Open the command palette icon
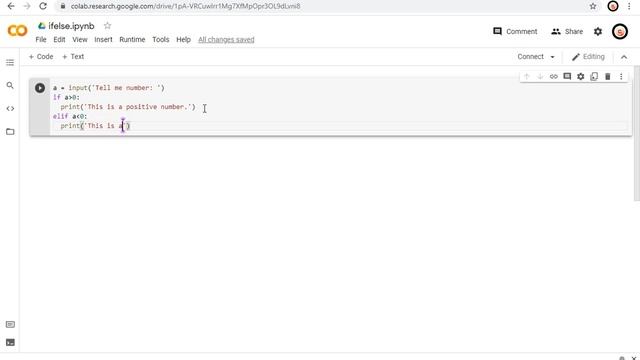 (10, 324)
